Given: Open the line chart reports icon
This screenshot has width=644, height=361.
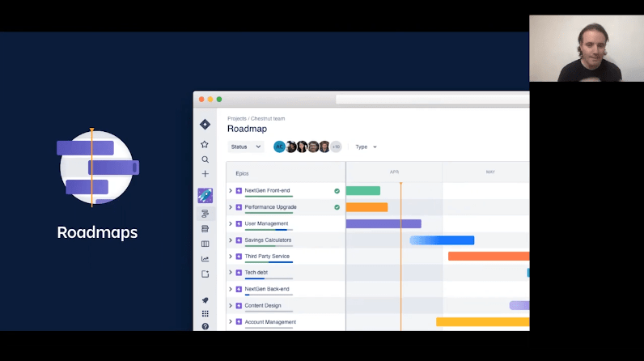Looking at the screenshot, I should 205,259.
